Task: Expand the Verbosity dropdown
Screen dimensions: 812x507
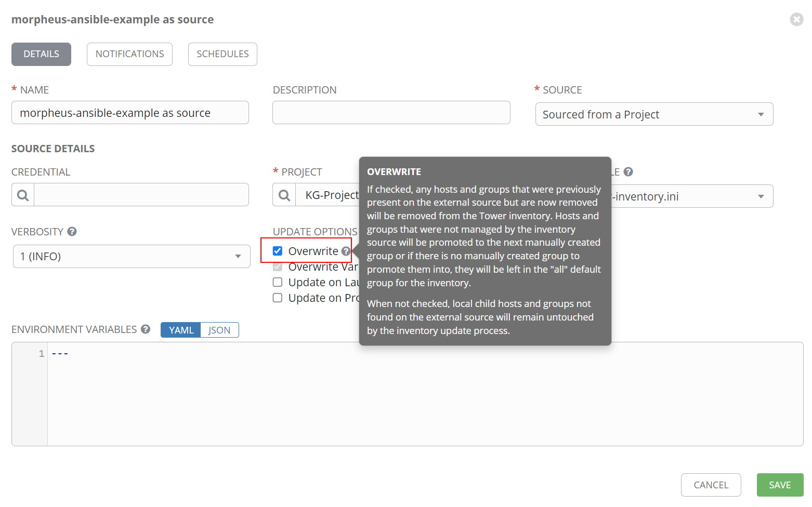Action: pos(132,257)
